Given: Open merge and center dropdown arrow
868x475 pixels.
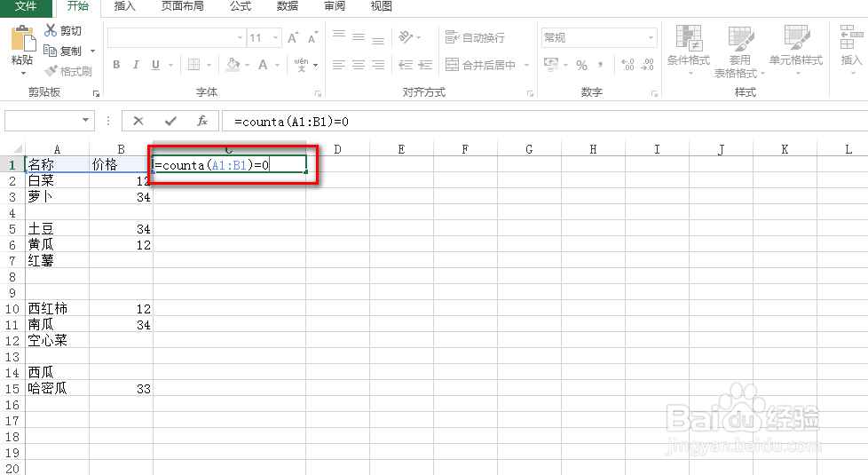Looking at the screenshot, I should [526, 65].
